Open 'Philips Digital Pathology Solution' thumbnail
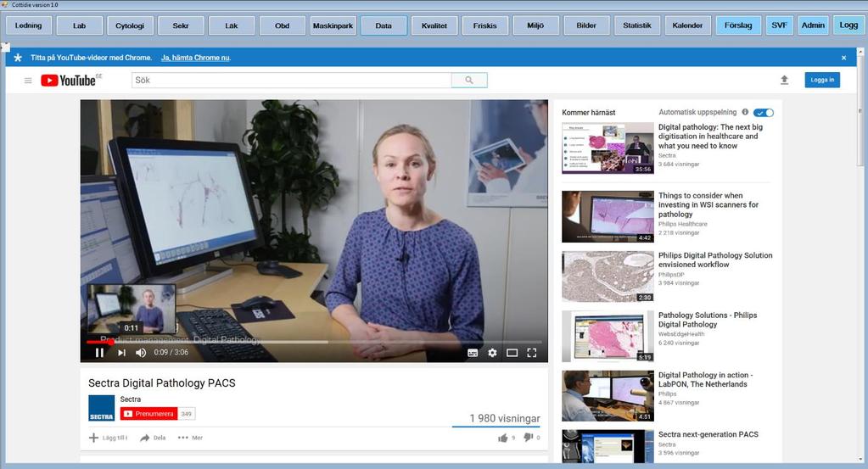The image size is (868, 469). click(608, 276)
